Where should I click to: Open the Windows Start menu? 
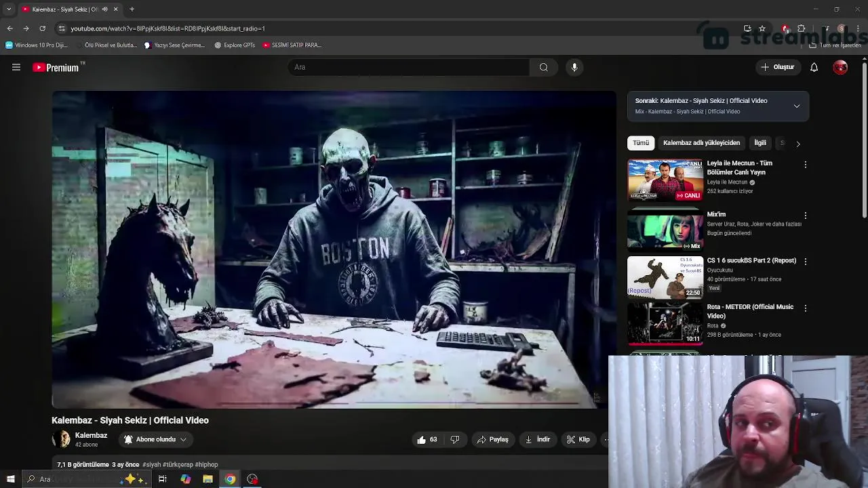(10, 479)
